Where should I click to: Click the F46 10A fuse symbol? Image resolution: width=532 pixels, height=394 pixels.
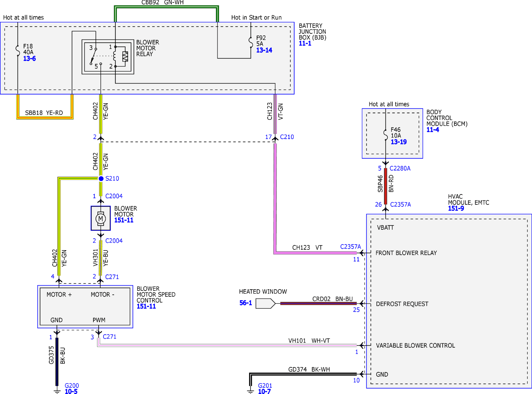pyautogui.click(x=386, y=135)
